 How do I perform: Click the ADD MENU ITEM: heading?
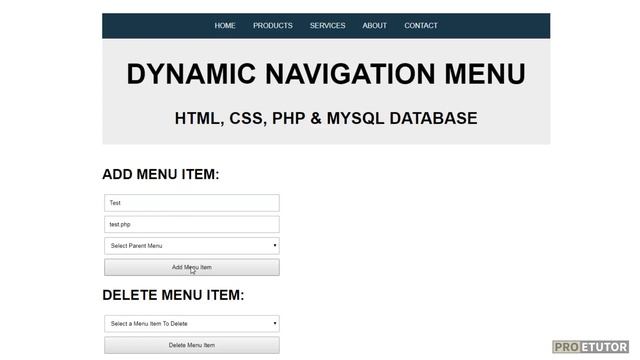[x=160, y=174]
